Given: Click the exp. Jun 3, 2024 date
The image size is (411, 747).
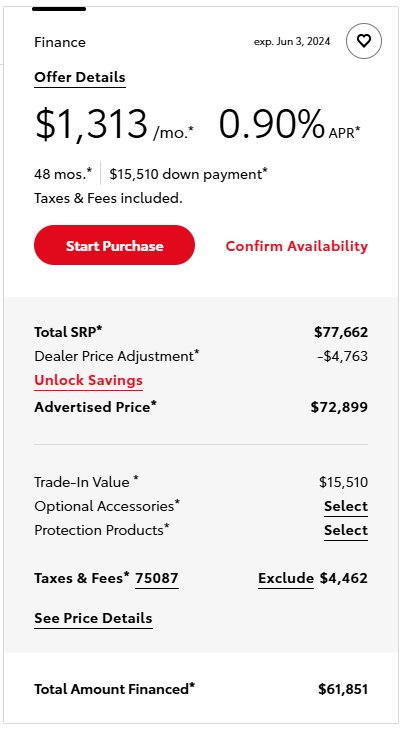Looking at the screenshot, I should (292, 42).
